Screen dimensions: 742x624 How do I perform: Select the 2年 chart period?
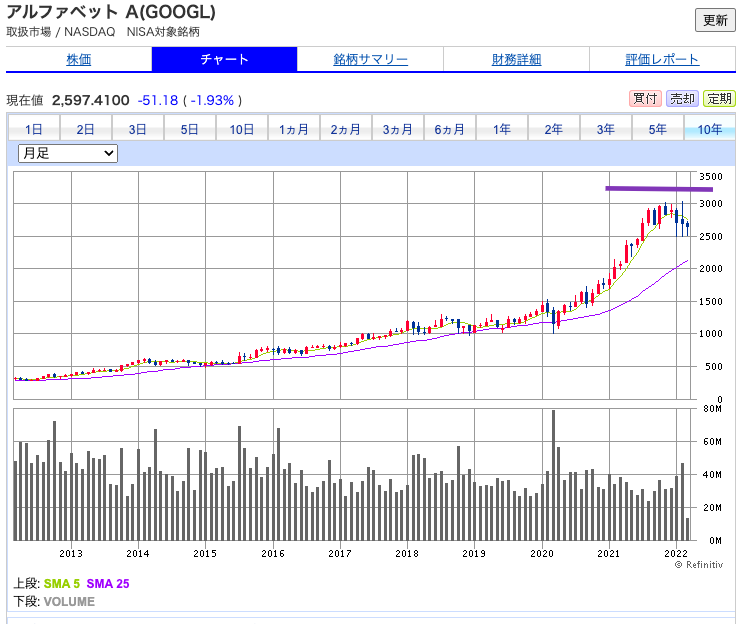tap(554, 129)
